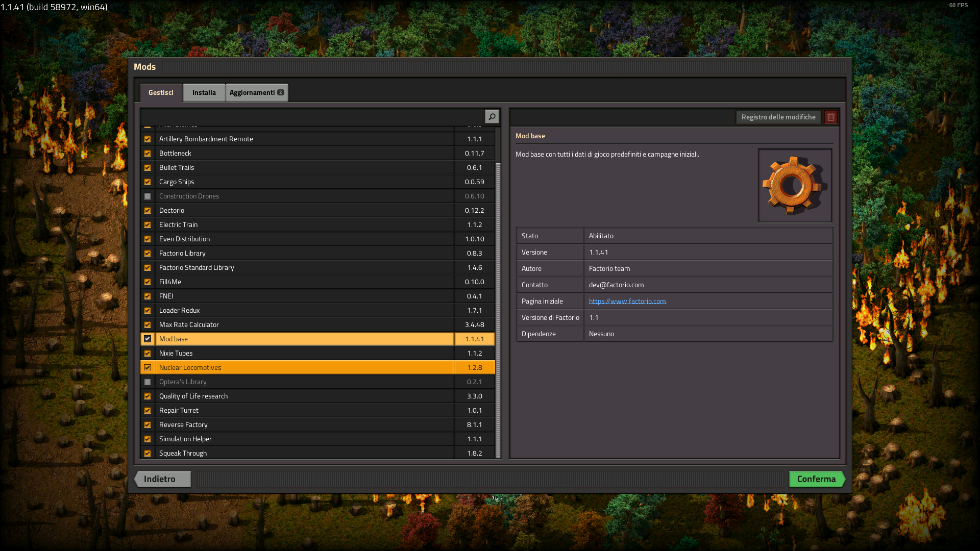
Task: Uncheck Factorio Standard Library
Action: click(x=148, y=267)
